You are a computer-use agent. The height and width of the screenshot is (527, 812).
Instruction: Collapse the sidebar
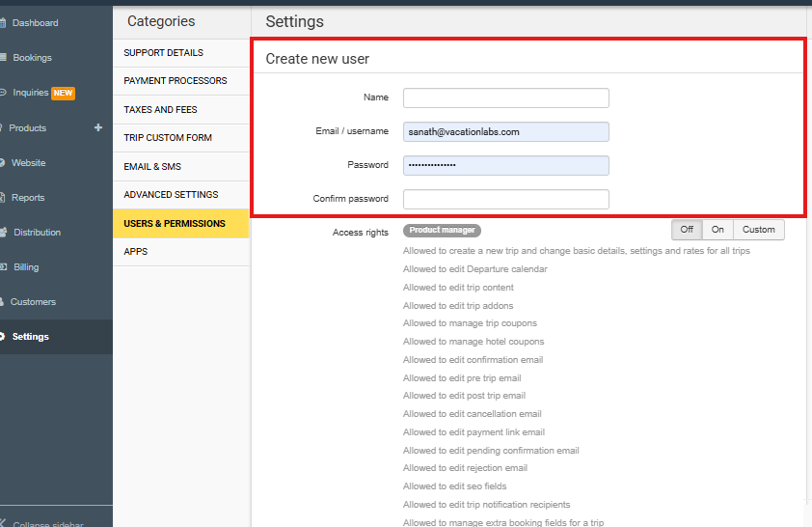pos(48,522)
